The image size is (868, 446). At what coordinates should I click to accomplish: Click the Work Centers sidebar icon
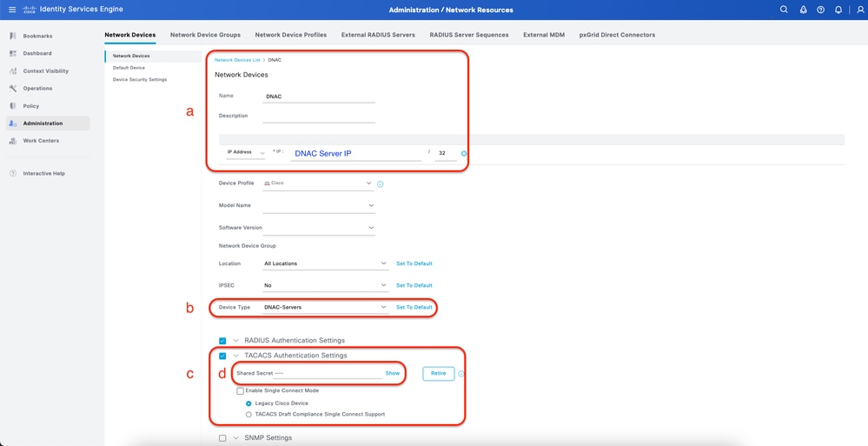pyautogui.click(x=13, y=141)
